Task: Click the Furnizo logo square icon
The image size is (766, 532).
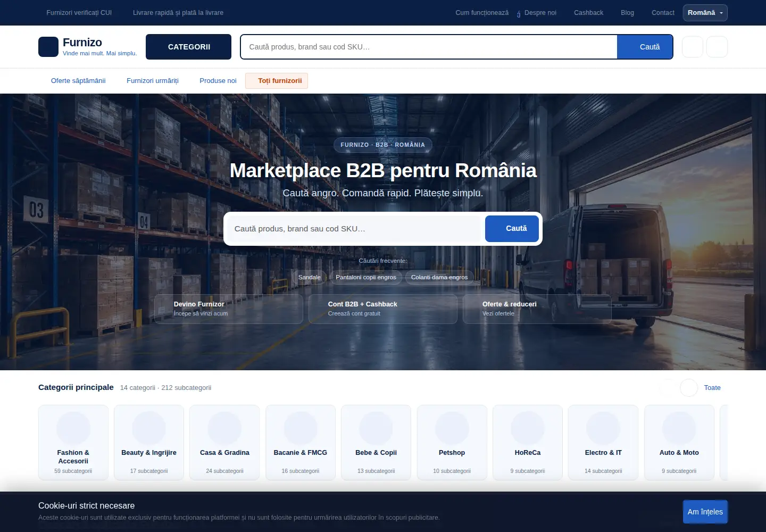Action: point(48,47)
